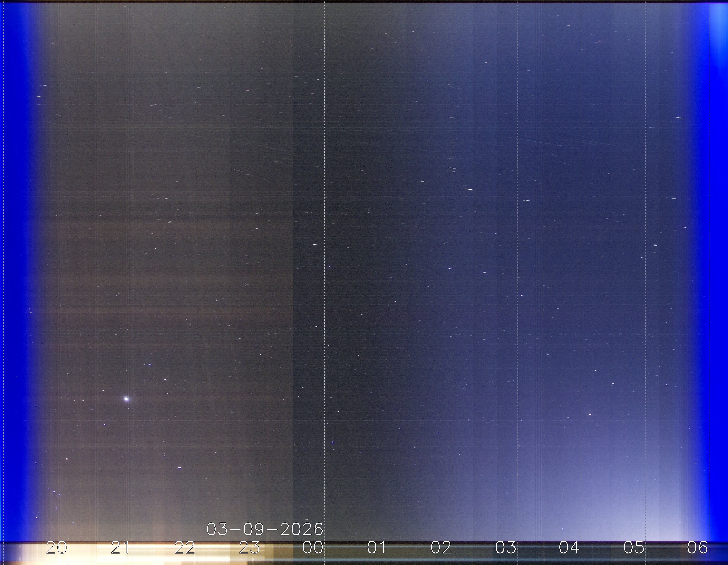Click the 05 hour label
This screenshot has height=565, width=728.
(634, 547)
